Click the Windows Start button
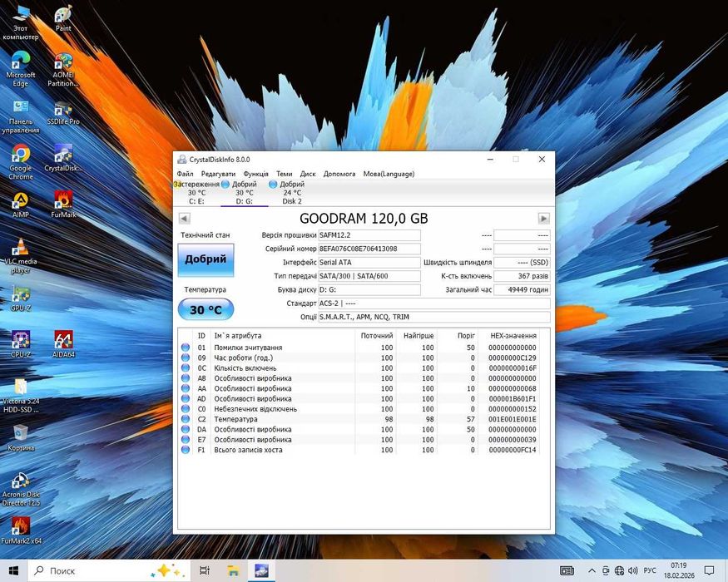 coord(13,570)
